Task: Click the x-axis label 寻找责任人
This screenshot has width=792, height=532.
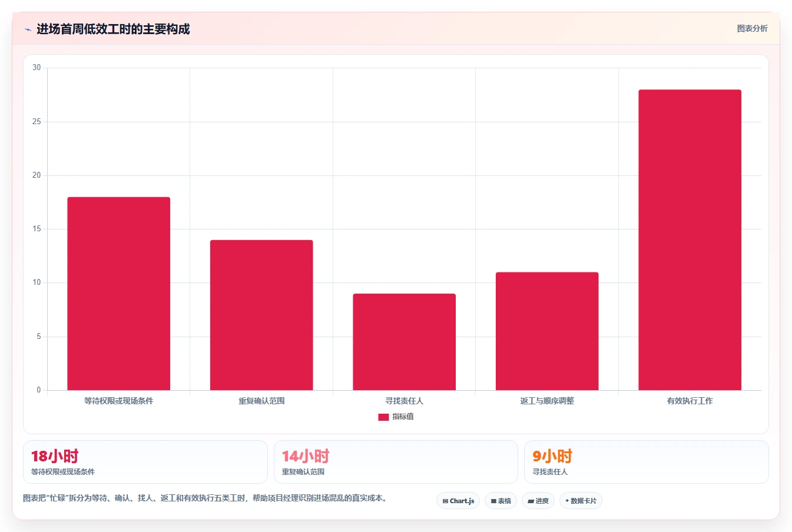Action: point(404,401)
